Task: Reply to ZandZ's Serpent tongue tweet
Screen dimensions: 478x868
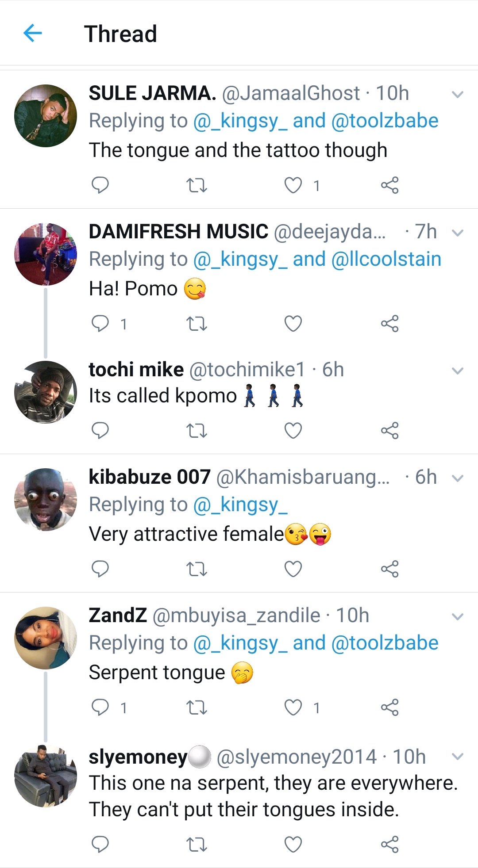Action: coord(100,707)
